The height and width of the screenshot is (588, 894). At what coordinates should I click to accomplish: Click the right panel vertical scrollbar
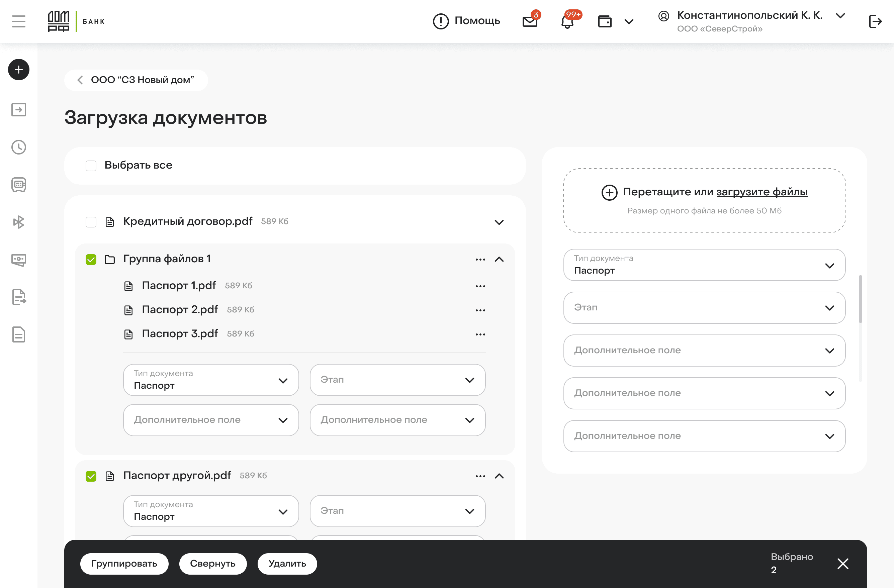click(860, 299)
